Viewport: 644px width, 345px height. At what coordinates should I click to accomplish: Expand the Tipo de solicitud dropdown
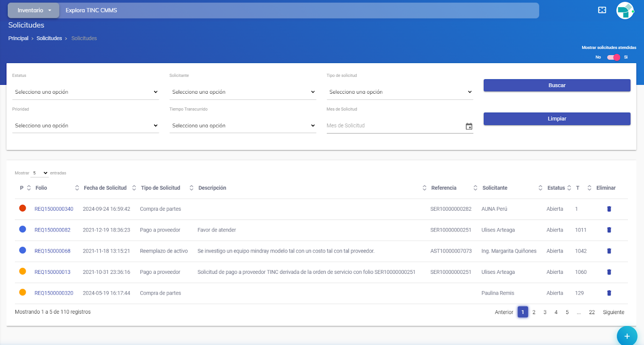click(x=400, y=92)
